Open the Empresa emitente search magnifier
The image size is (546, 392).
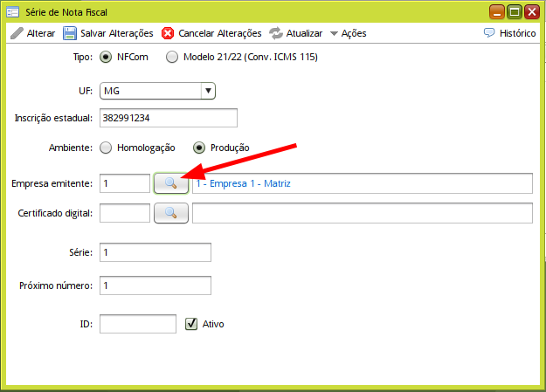point(171,183)
